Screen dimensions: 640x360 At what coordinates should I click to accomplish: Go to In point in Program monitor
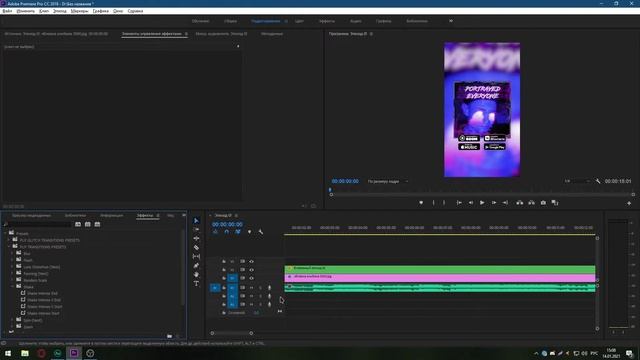pos(459,202)
